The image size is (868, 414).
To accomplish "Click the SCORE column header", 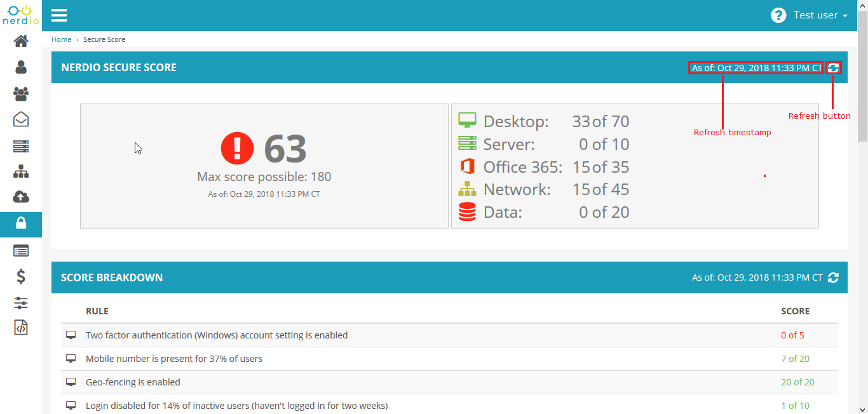I will tap(796, 311).
